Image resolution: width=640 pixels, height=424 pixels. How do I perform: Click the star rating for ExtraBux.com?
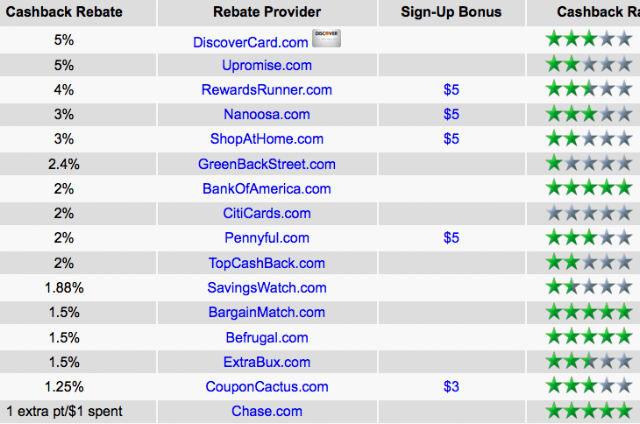(x=589, y=361)
